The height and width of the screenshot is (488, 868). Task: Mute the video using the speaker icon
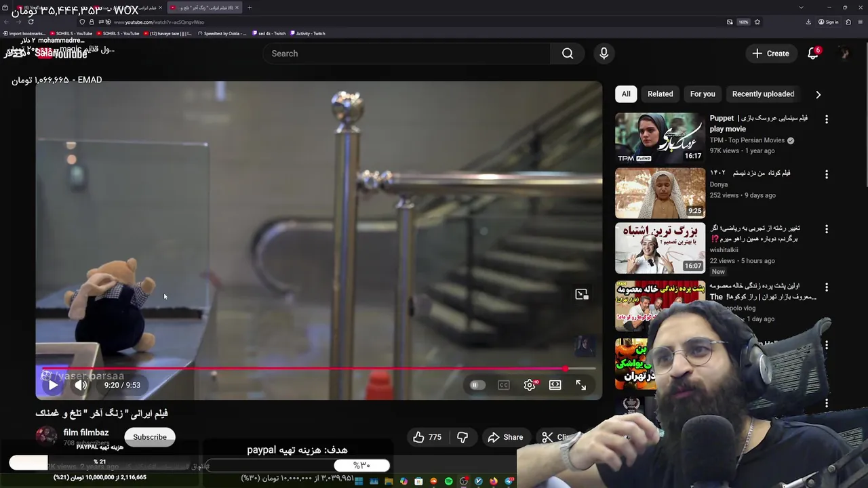click(81, 385)
